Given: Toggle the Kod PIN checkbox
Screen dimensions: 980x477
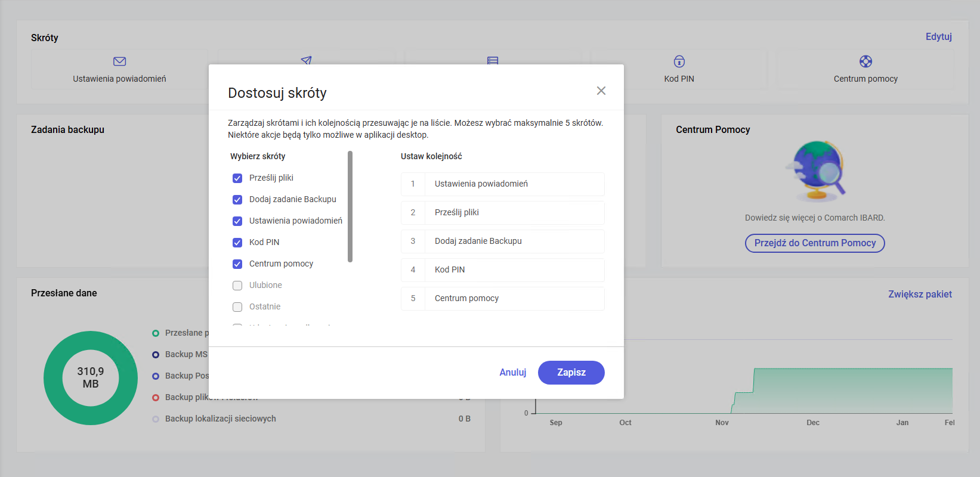Looking at the screenshot, I should click(x=237, y=243).
